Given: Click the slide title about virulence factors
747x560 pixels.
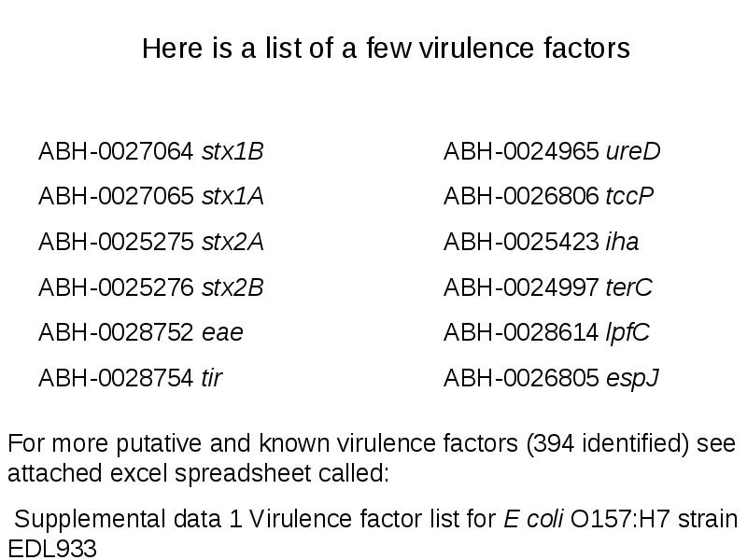Looking at the screenshot, I should pos(386,49).
